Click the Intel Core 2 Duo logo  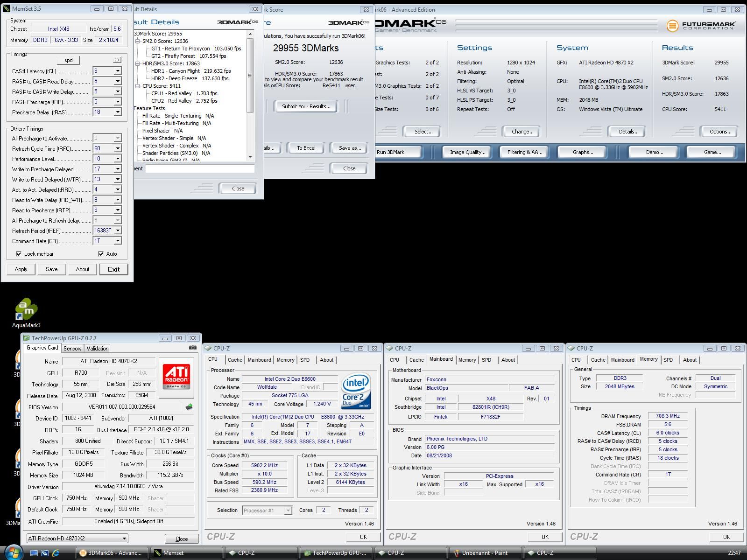click(356, 391)
